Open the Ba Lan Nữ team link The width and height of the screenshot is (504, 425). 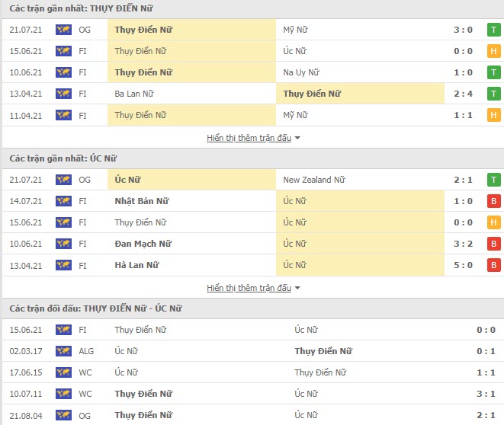click(134, 94)
